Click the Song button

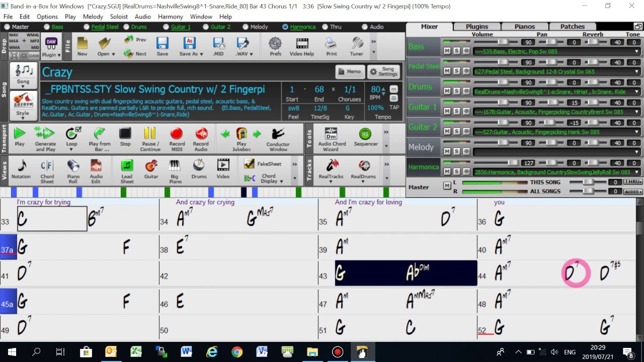pyautogui.click(x=23, y=75)
